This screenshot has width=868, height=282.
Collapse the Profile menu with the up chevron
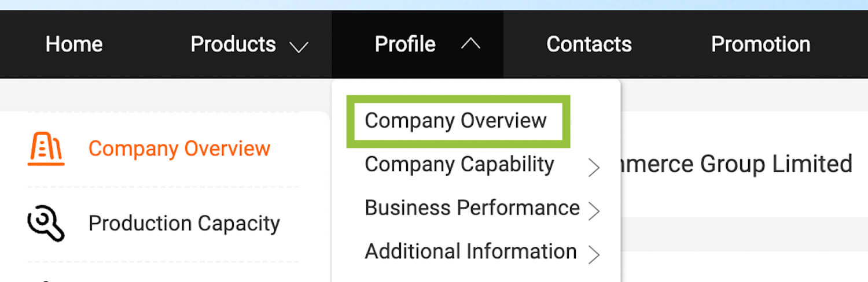coord(470,44)
